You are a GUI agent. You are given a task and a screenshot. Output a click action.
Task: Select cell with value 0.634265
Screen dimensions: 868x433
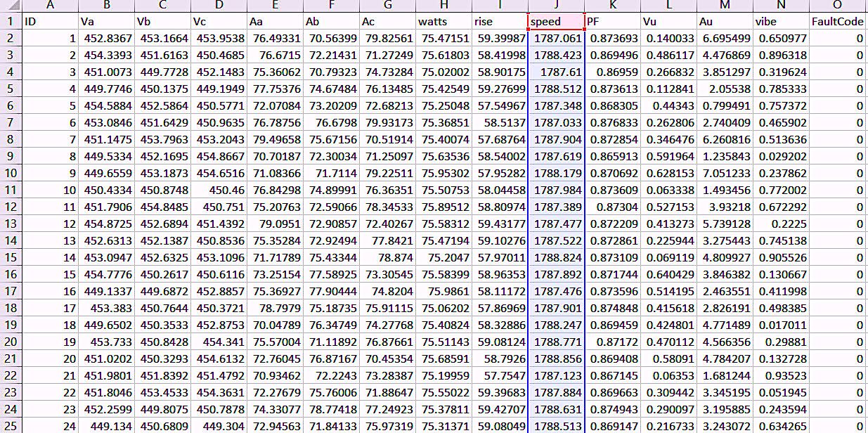pyautogui.click(x=781, y=425)
